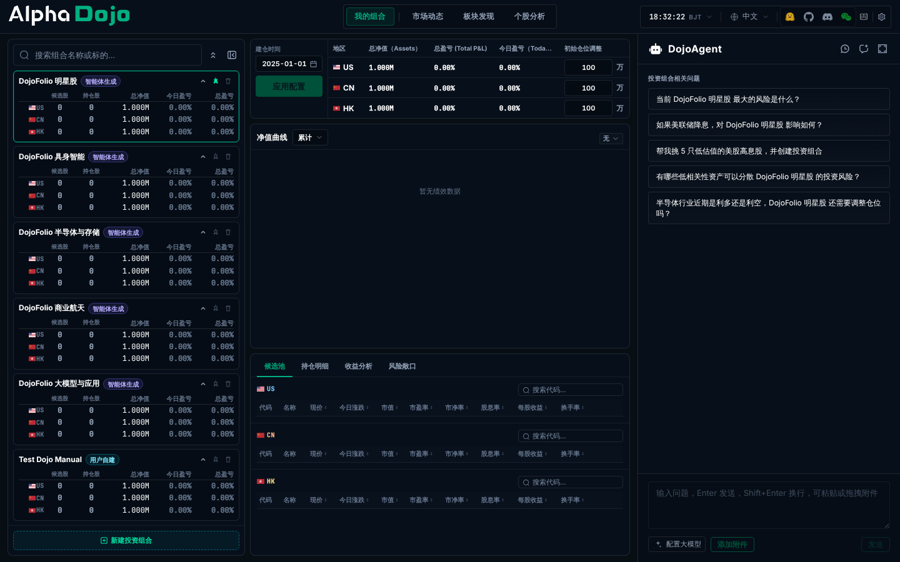Collapse all portfolios with double-chevron icon
The height and width of the screenshot is (562, 900).
pyautogui.click(x=213, y=55)
